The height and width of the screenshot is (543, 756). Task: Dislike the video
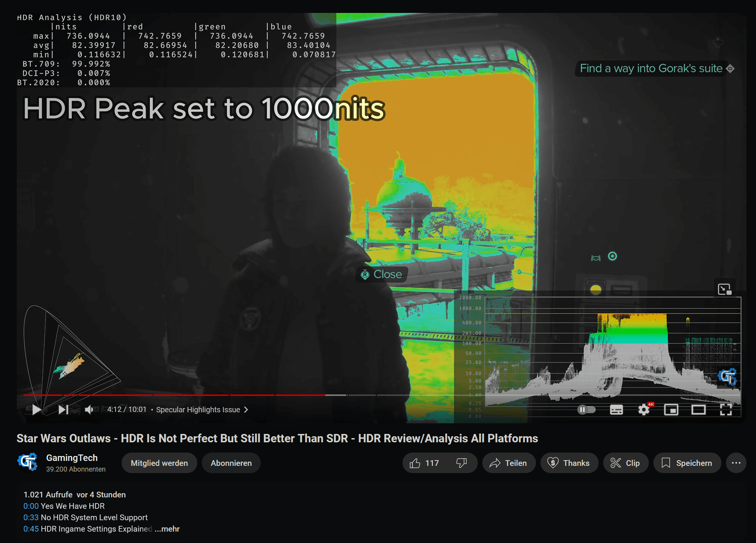[461, 463]
